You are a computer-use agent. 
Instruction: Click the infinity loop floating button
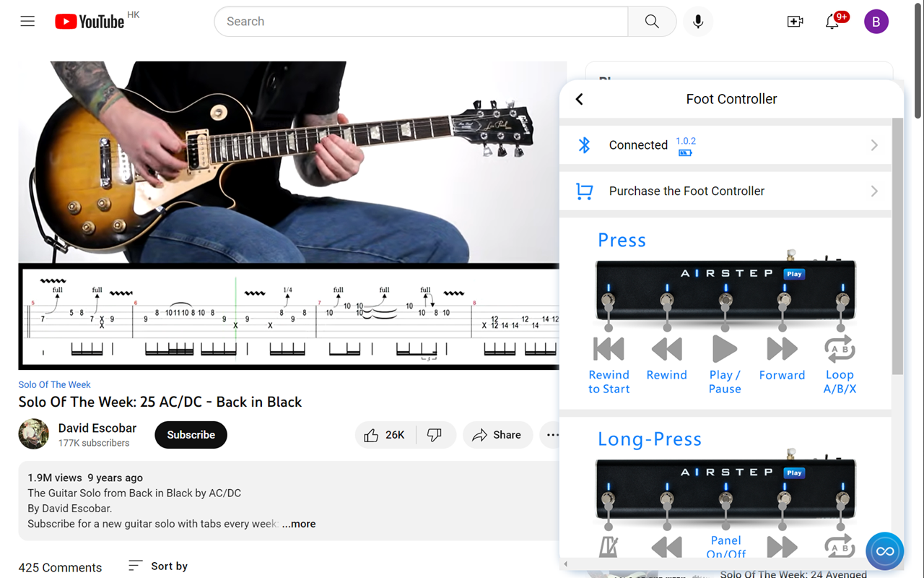[884, 551]
